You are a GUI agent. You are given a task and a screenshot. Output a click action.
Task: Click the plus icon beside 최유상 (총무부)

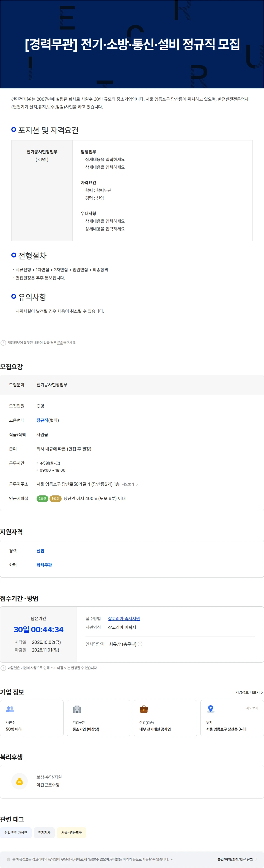click(140, 644)
